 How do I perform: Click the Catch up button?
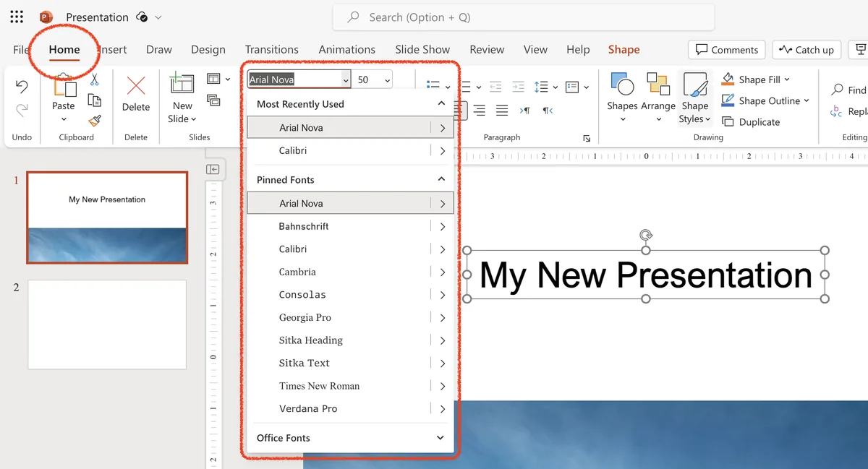point(807,50)
